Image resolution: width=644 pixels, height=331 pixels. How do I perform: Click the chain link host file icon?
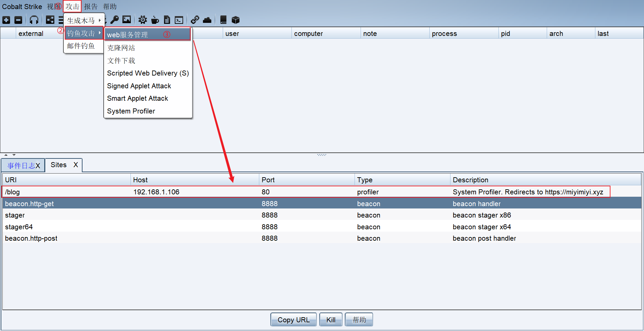point(195,20)
